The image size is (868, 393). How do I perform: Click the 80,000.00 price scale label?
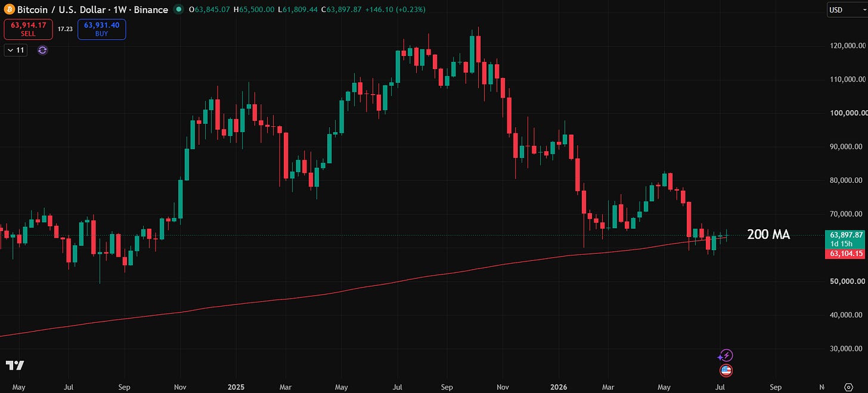(x=845, y=180)
